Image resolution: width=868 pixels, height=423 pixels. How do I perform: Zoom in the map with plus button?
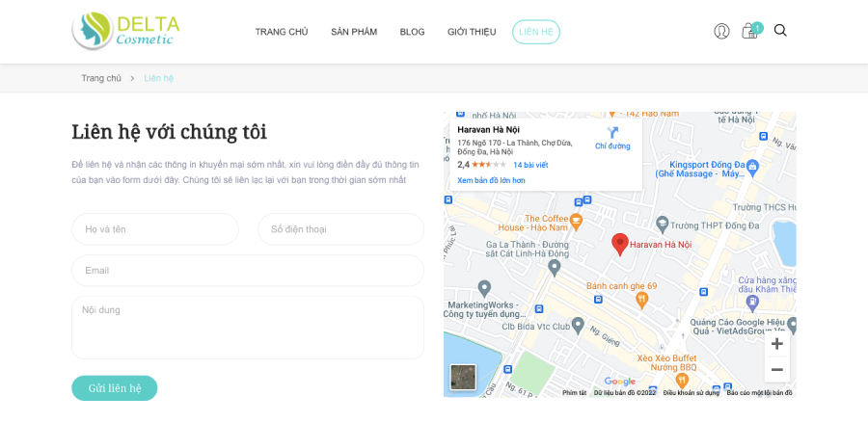pyautogui.click(x=776, y=344)
